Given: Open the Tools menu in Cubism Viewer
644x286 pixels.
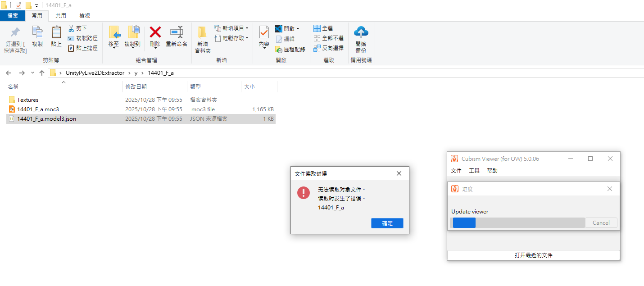Looking at the screenshot, I should tap(474, 171).
